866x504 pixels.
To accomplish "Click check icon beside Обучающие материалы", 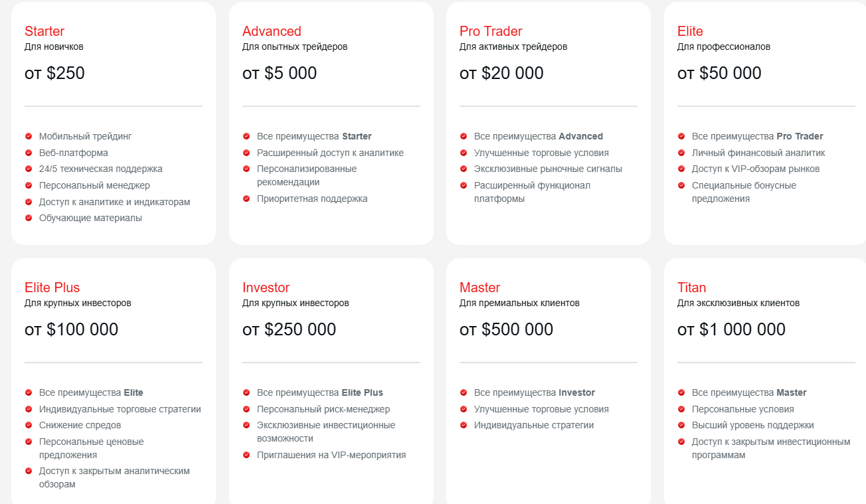I will 29,218.
